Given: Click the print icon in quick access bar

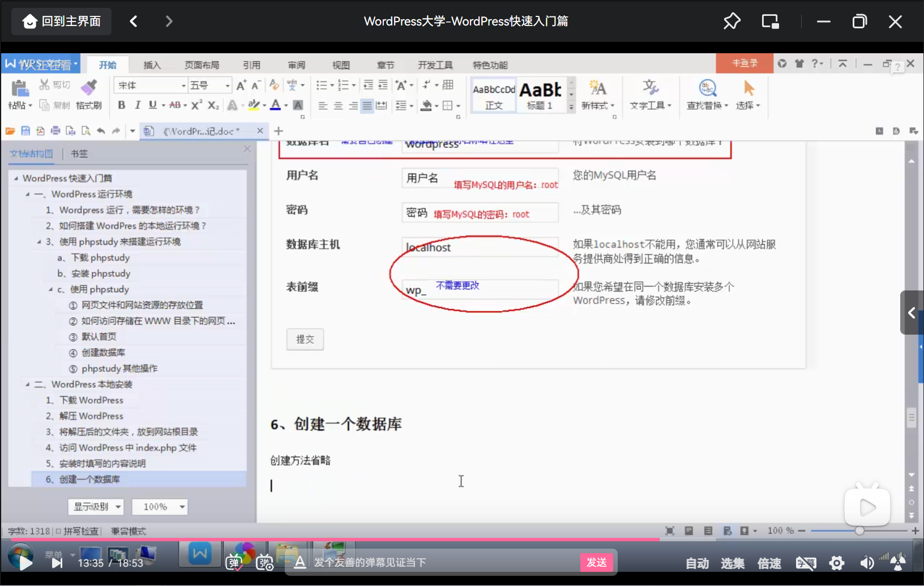Looking at the screenshot, I should 55,131.
